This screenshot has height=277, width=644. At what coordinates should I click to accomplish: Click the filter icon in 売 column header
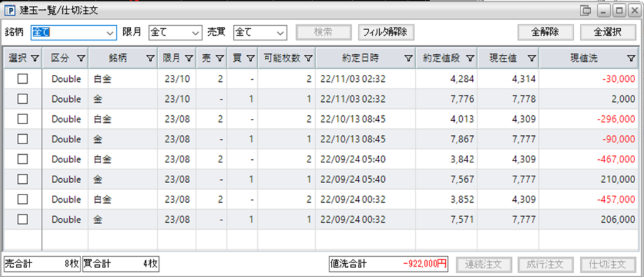(219, 59)
